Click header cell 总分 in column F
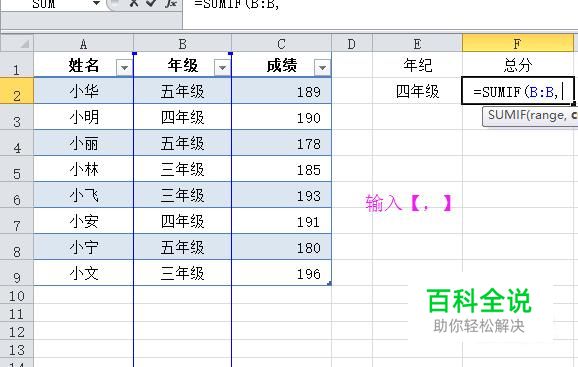578x367 pixels. tap(518, 65)
